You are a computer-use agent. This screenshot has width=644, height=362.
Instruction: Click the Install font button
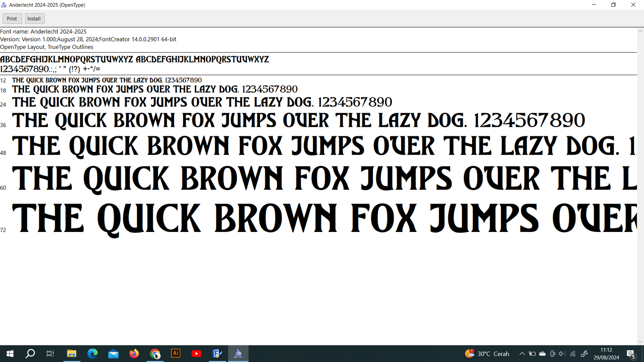point(34,19)
